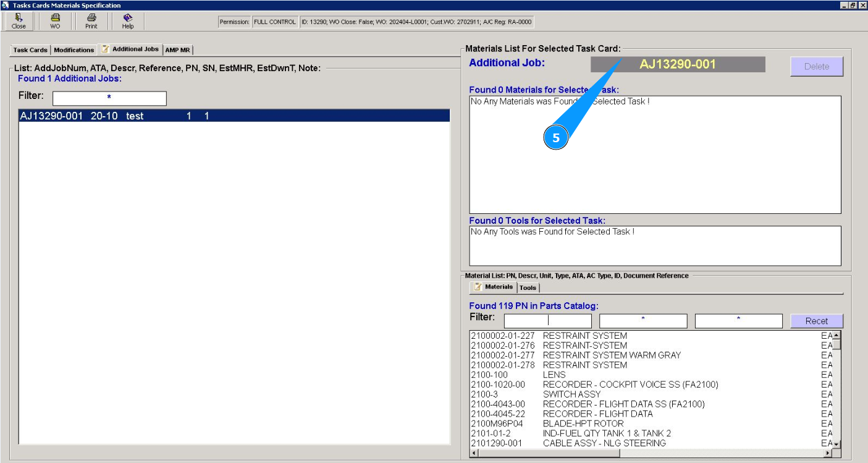Click the parts catalog horizontal scroll right arrow
The image size is (868, 463).
828,453
